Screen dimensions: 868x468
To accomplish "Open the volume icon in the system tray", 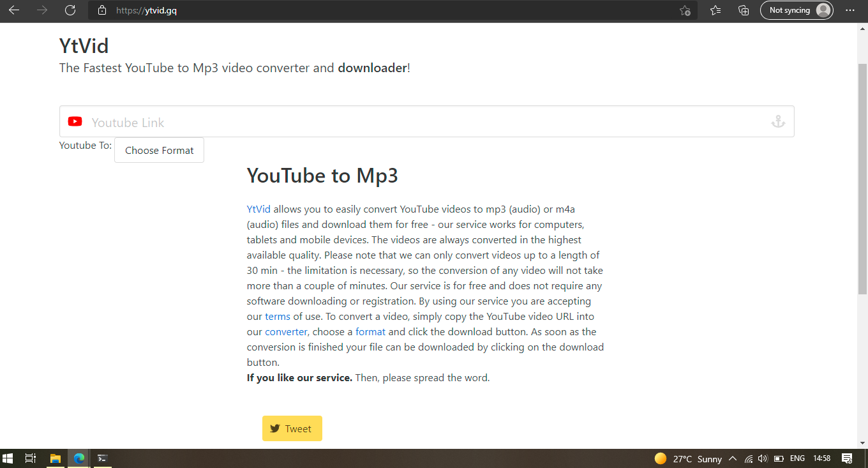I will 763,458.
